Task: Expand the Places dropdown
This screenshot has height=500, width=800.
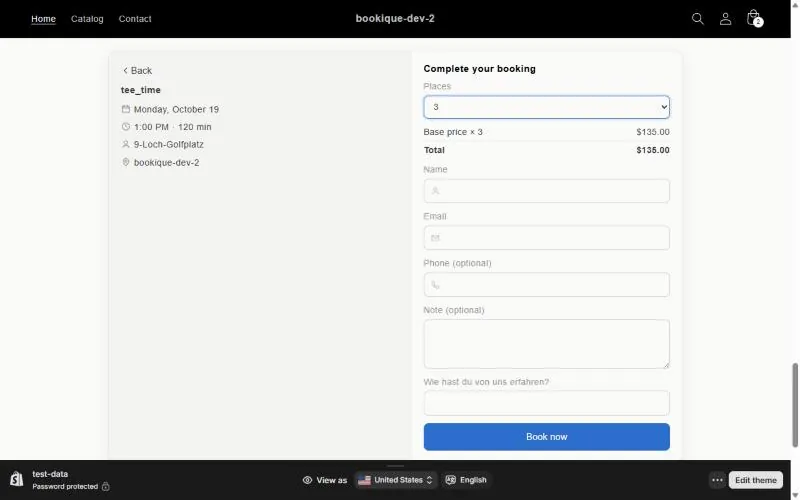Action: coord(546,107)
